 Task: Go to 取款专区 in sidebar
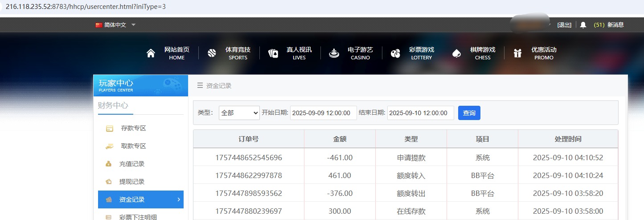coord(134,146)
